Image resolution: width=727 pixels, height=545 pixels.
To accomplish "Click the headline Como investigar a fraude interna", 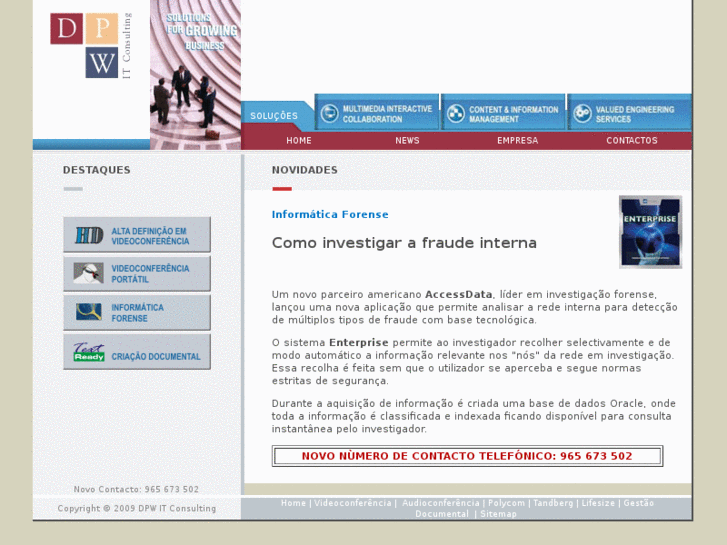I will (404, 243).
